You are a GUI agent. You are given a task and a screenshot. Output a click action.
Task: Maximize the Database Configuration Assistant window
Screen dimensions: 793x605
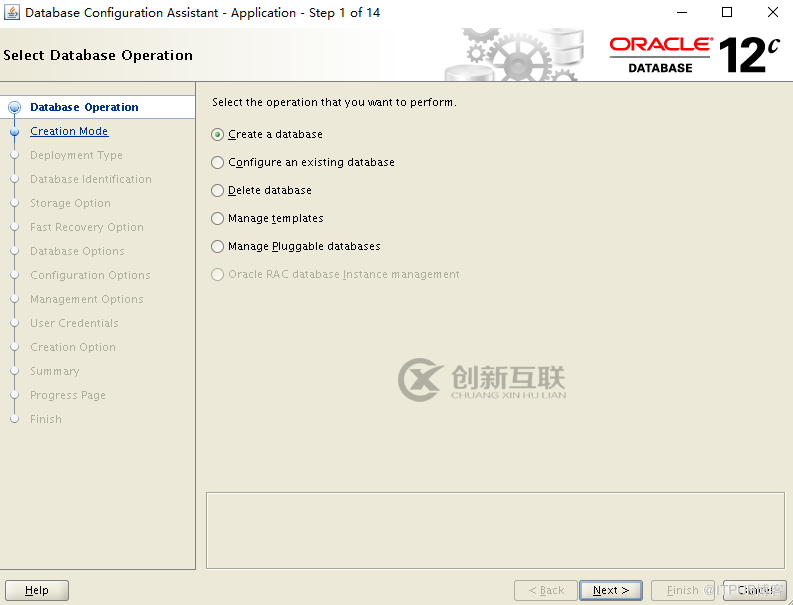[727, 12]
